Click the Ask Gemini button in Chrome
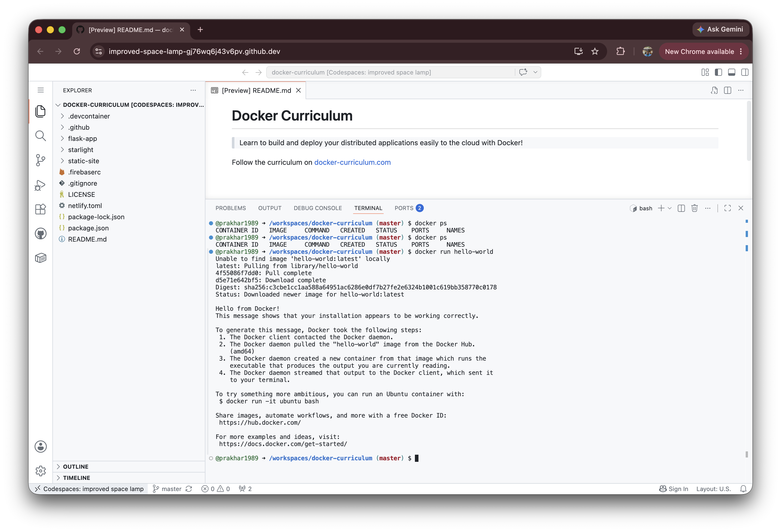This screenshot has width=781, height=532. click(720, 29)
